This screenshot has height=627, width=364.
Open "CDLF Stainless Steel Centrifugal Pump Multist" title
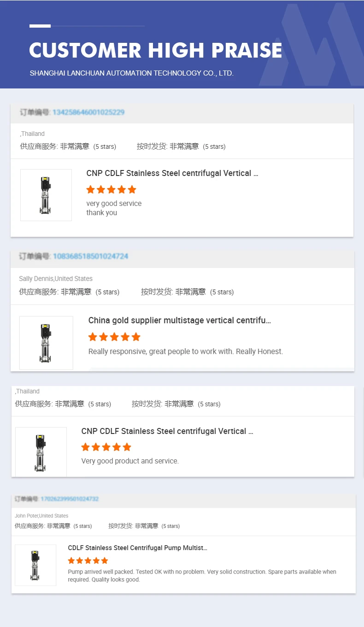(x=137, y=548)
